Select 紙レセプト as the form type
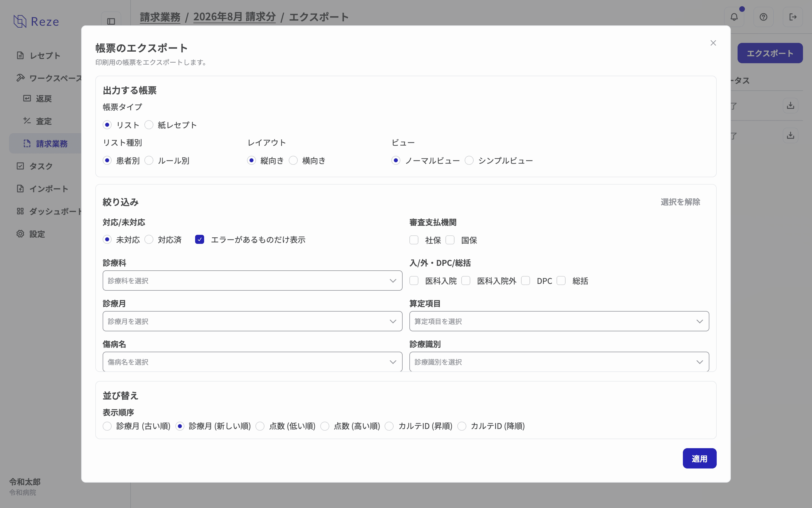The height and width of the screenshot is (508, 812). tap(149, 125)
